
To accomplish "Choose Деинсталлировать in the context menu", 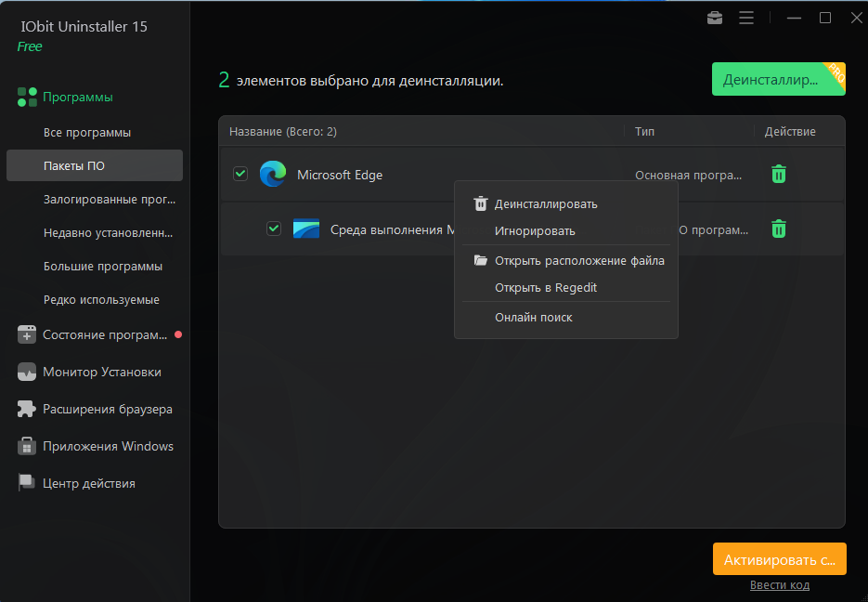I will [546, 204].
